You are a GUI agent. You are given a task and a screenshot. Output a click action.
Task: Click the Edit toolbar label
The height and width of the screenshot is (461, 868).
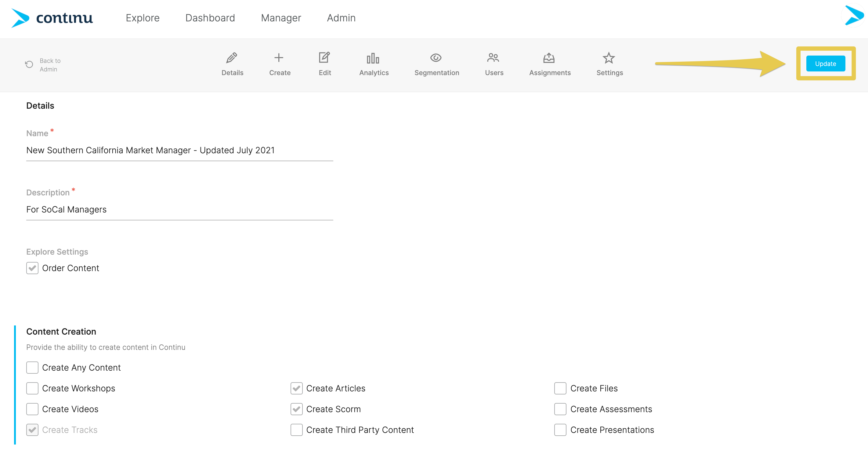[x=325, y=73]
